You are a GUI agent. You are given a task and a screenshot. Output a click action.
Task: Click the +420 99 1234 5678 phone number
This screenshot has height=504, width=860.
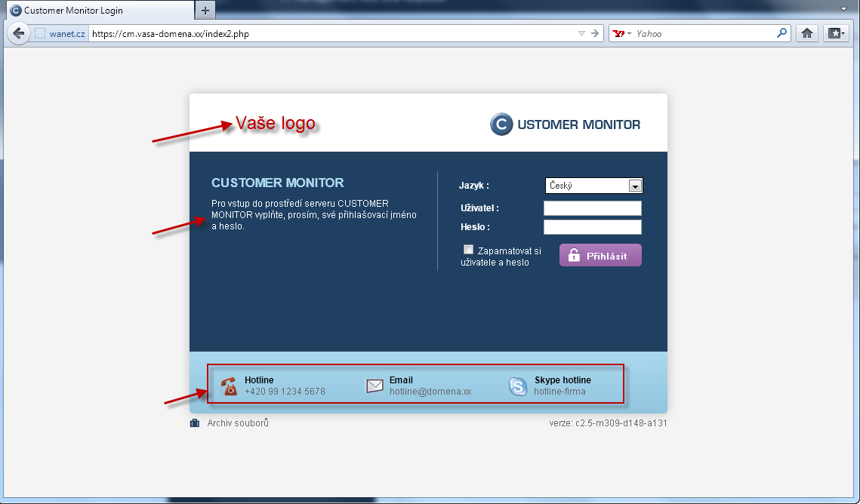(285, 392)
